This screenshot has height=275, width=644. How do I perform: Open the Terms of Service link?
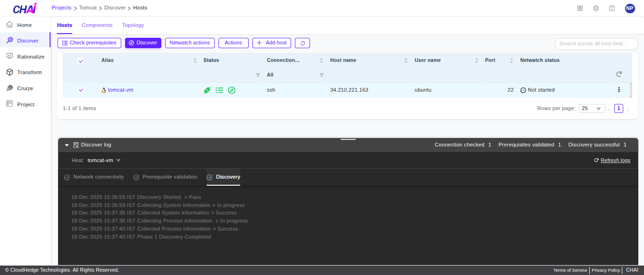coord(570,270)
